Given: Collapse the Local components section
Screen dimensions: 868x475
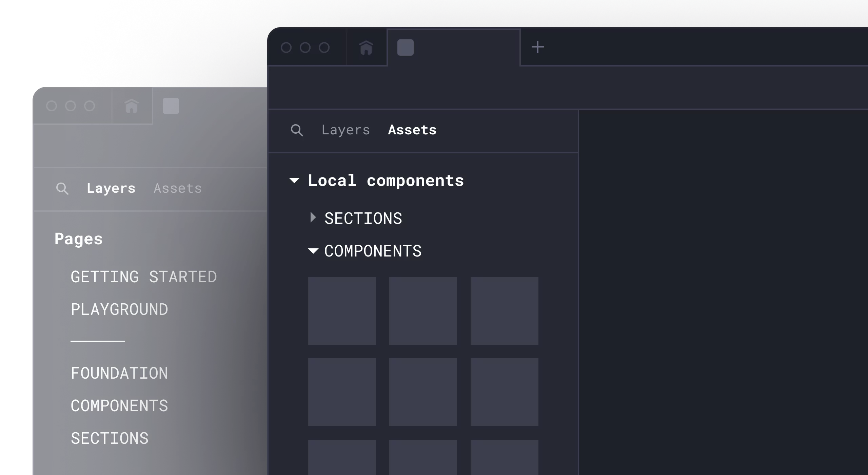Looking at the screenshot, I should 295,180.
